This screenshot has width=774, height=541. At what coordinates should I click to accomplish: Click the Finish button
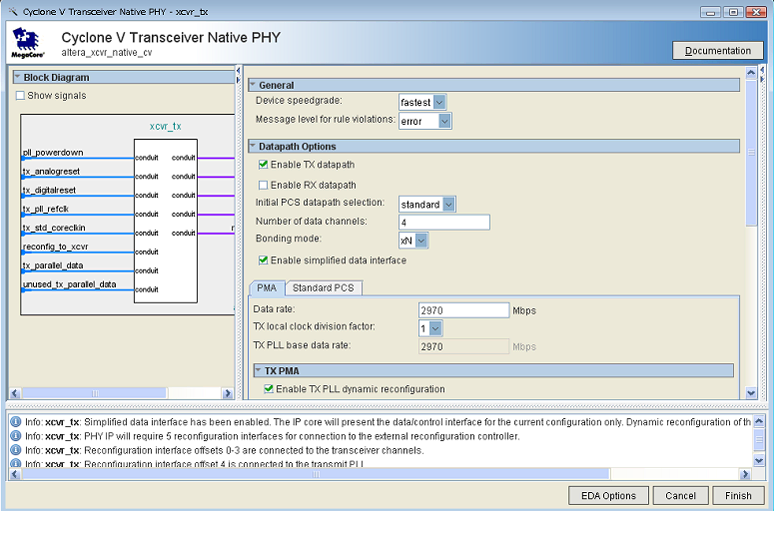click(738, 496)
